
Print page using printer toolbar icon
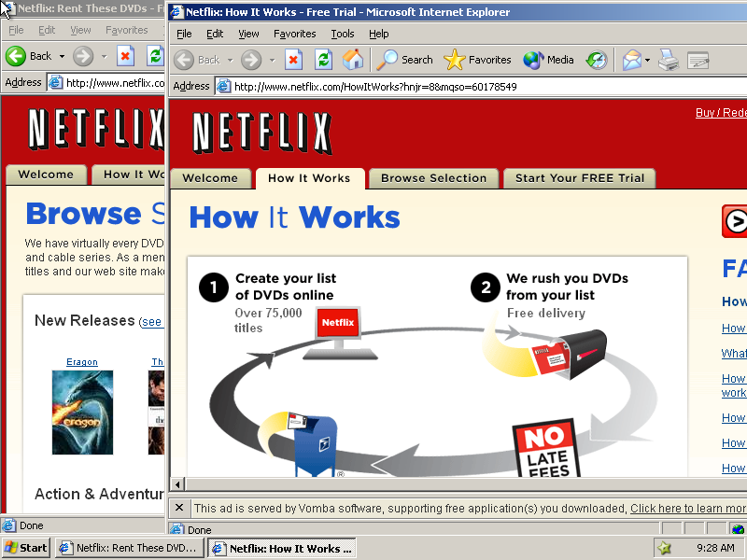click(x=669, y=60)
